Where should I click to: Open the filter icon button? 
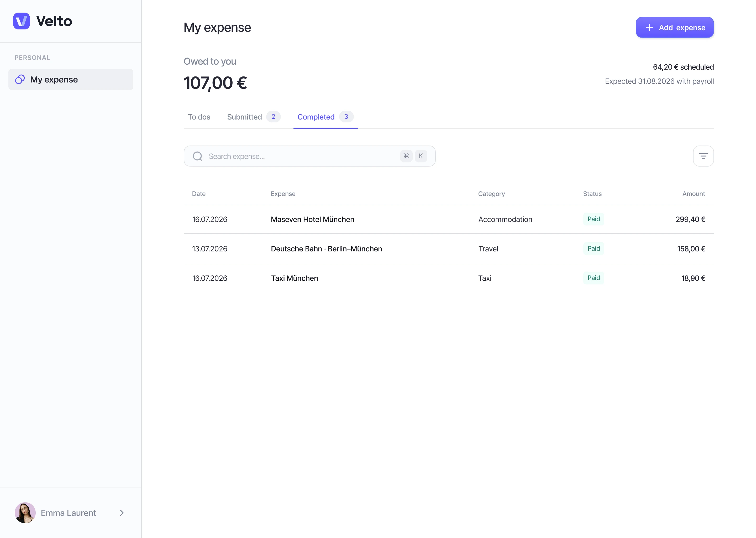tap(703, 156)
